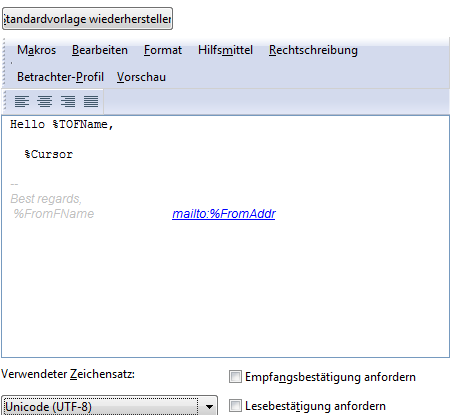Place cursor at the %Cursor macro line
Viewport: 452px width, 415px height.
49,154
